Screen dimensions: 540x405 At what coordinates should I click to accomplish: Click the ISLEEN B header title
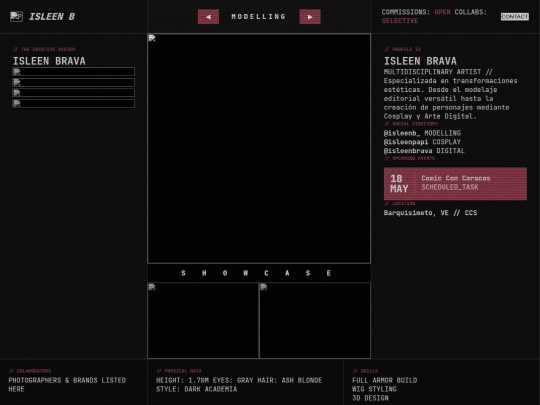[x=52, y=17]
